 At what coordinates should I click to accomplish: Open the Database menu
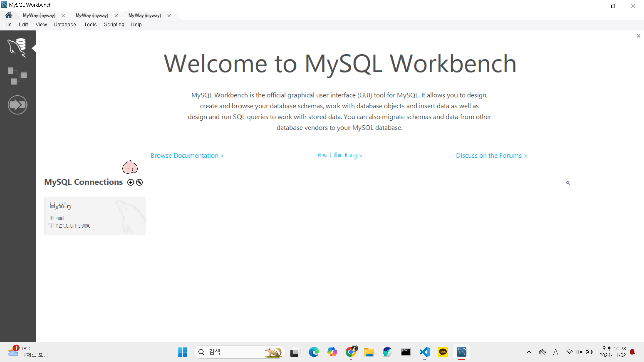(x=65, y=25)
